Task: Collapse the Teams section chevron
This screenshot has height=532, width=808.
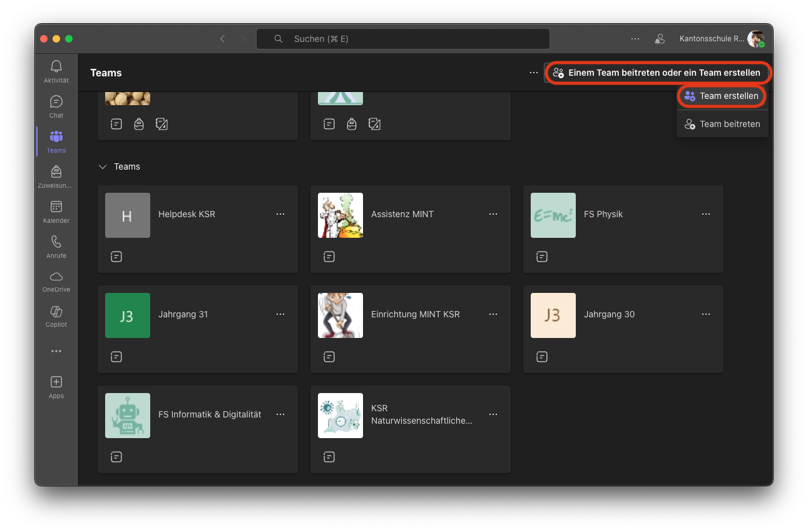Action: (x=103, y=167)
